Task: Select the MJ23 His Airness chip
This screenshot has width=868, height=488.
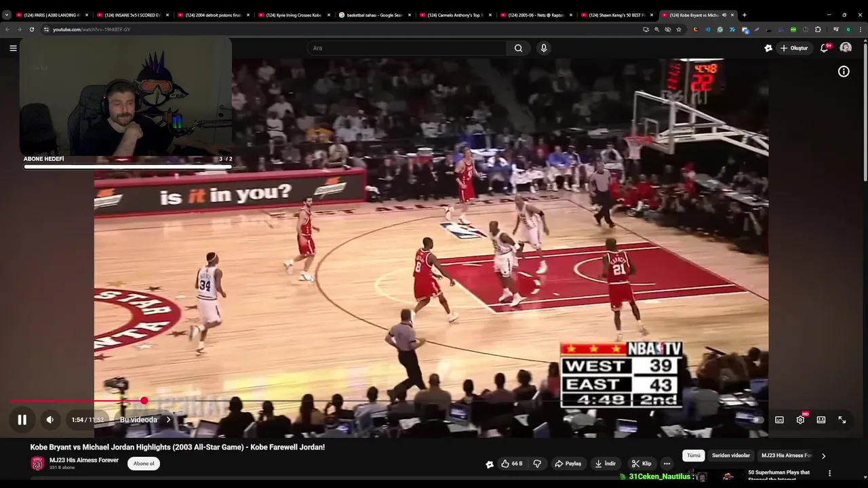Action: 787,455
